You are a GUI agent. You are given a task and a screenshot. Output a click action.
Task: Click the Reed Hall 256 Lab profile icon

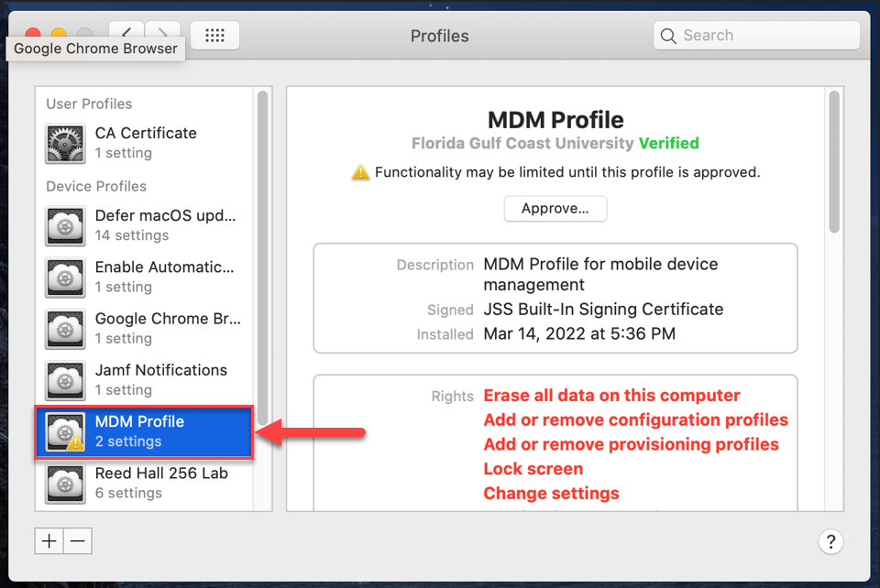[x=65, y=484]
